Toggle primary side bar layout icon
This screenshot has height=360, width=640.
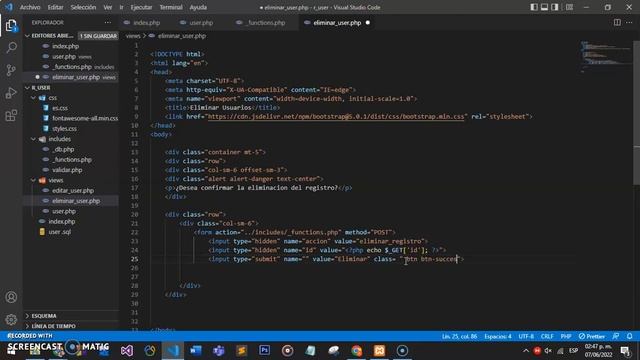(x=534, y=7)
